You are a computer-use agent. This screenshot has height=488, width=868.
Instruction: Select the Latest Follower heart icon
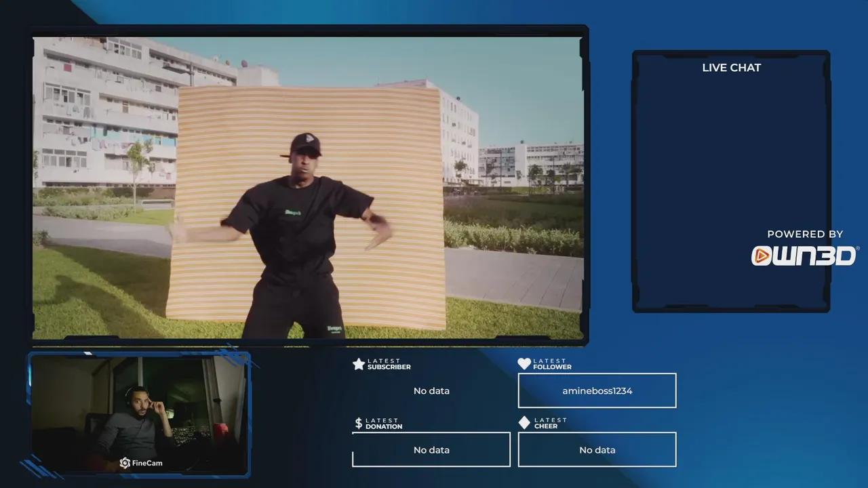(x=524, y=364)
